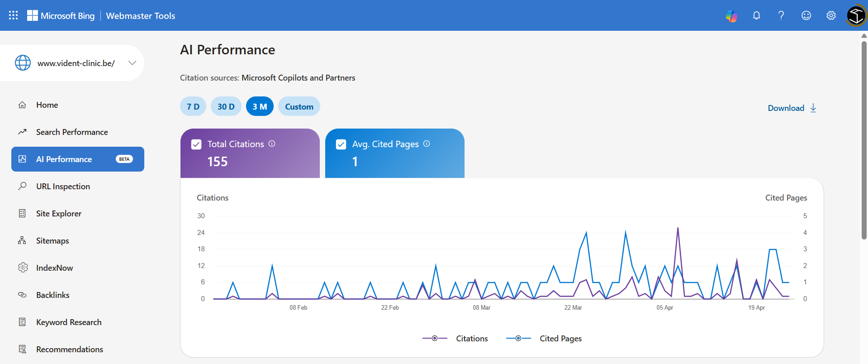Toggle the Cited Pages legend series
Image resolution: width=868 pixels, height=364 pixels.
544,339
